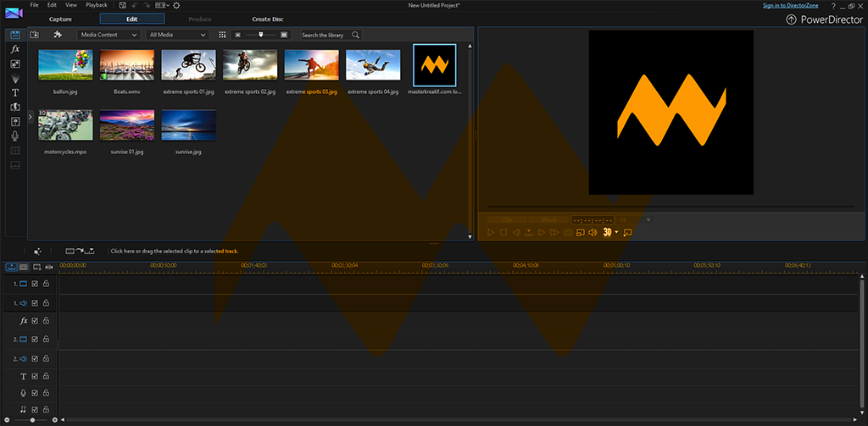Screen dimensions: 868x426
Task: Redo the last action
Action: [x=147, y=5]
